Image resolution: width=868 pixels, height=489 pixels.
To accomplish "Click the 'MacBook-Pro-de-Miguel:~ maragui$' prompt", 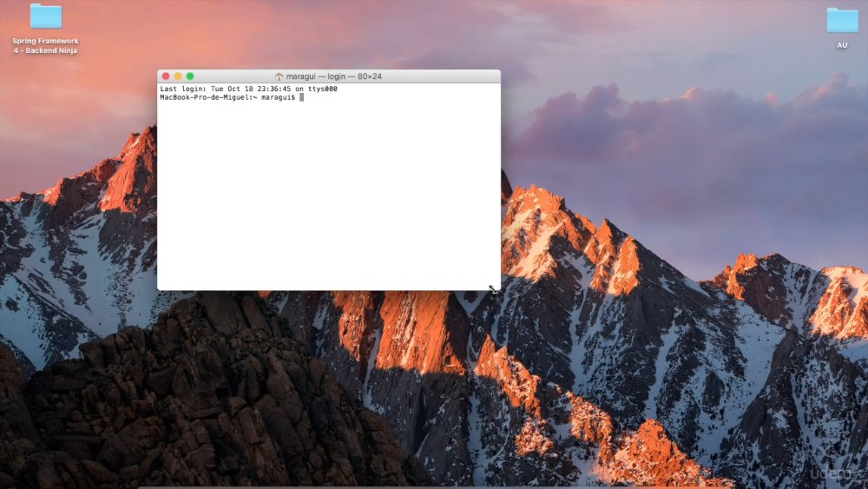I will click(x=227, y=97).
